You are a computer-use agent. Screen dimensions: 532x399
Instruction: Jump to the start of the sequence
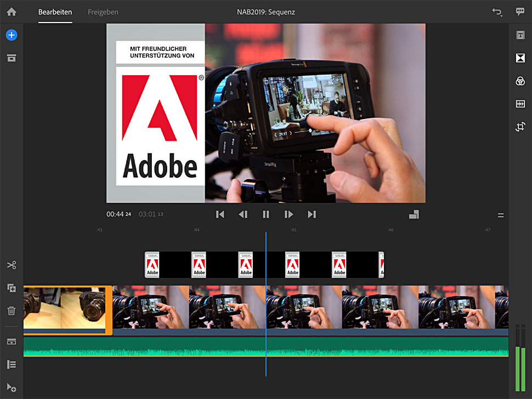tap(220, 214)
